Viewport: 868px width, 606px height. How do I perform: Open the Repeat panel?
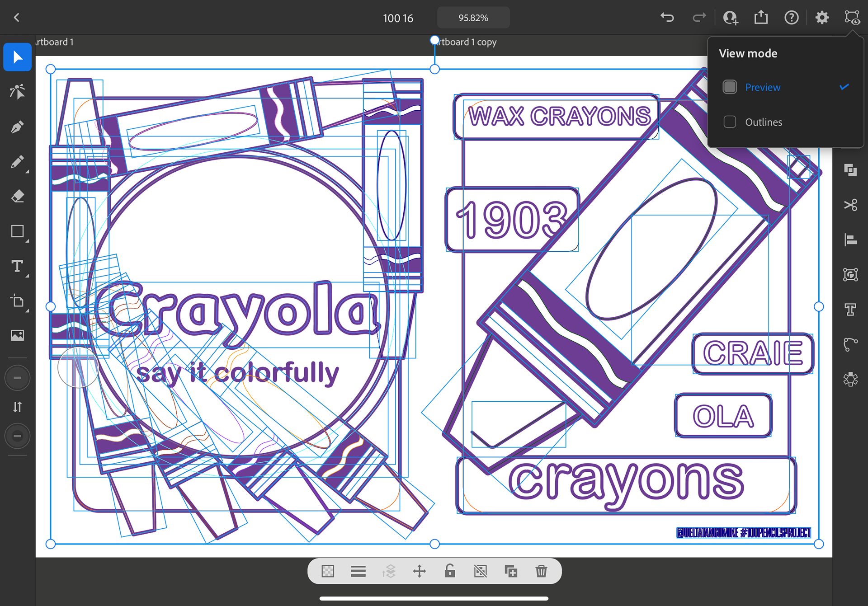click(850, 379)
